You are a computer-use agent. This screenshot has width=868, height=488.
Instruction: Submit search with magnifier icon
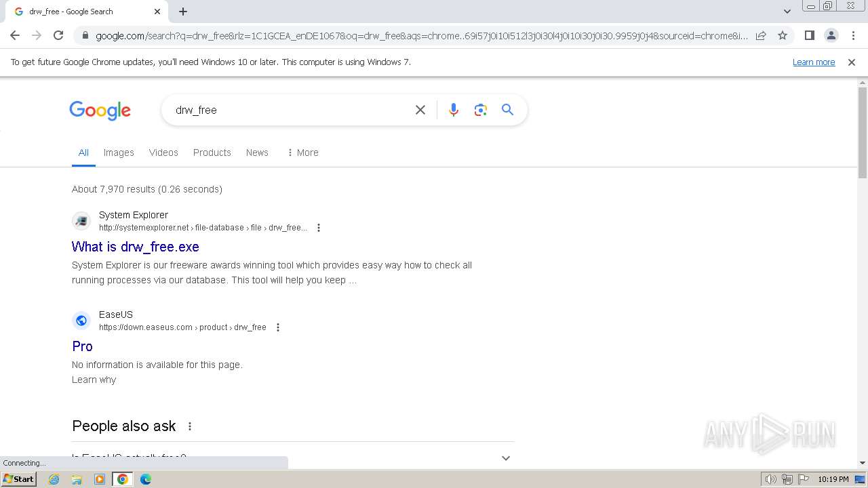(508, 110)
